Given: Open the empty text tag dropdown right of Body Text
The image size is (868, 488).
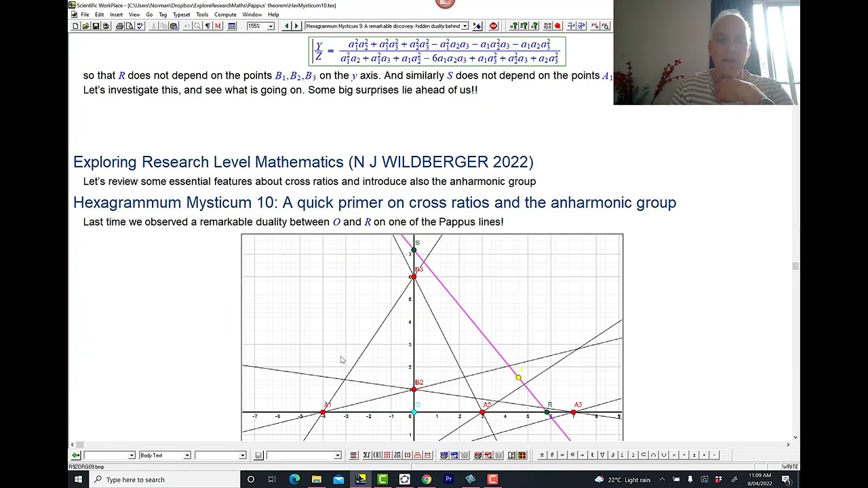Looking at the screenshot, I should [x=242, y=455].
